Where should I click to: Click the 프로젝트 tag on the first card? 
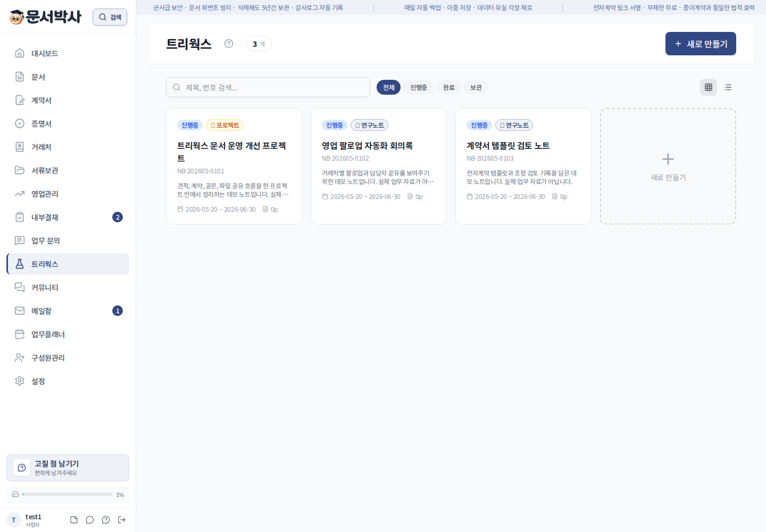[224, 125]
